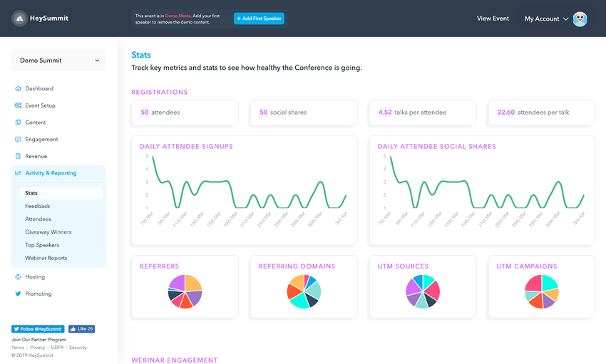The width and height of the screenshot is (606, 364).
Task: Click the Hosting cloud icon
Action: pyautogui.click(x=18, y=277)
